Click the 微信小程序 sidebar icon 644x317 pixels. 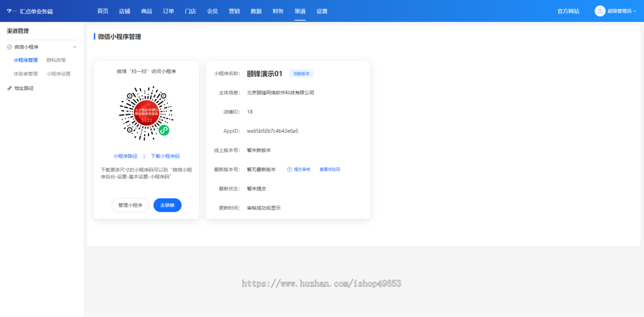(x=10, y=47)
